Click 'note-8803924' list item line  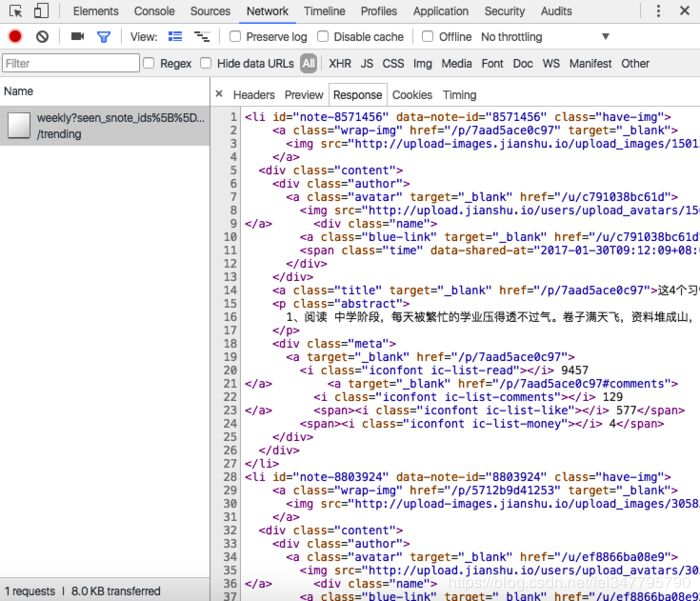(x=458, y=477)
